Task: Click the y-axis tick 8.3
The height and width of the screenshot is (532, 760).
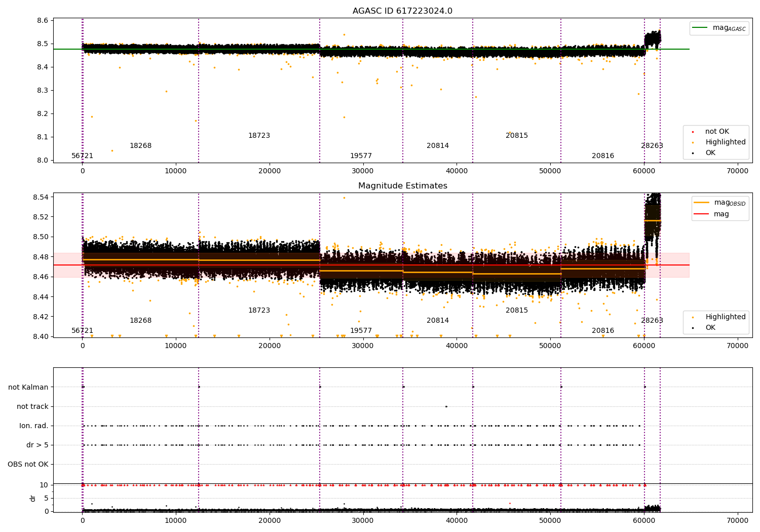Action: [43, 91]
